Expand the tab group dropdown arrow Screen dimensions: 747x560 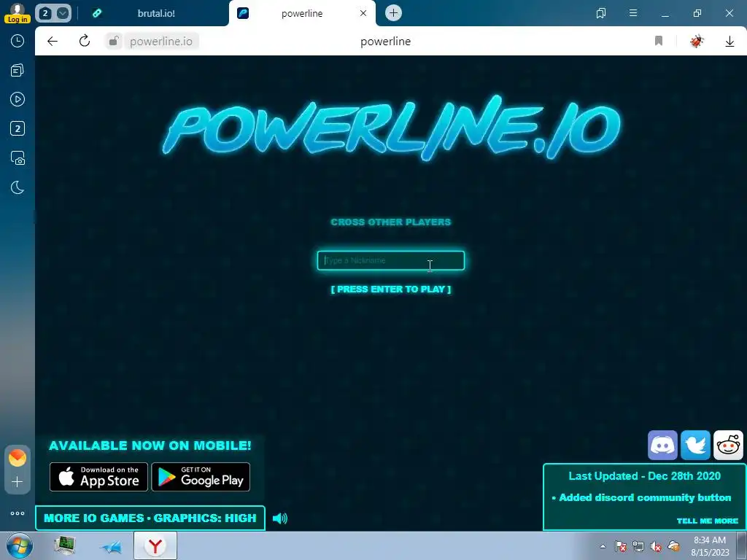click(63, 13)
